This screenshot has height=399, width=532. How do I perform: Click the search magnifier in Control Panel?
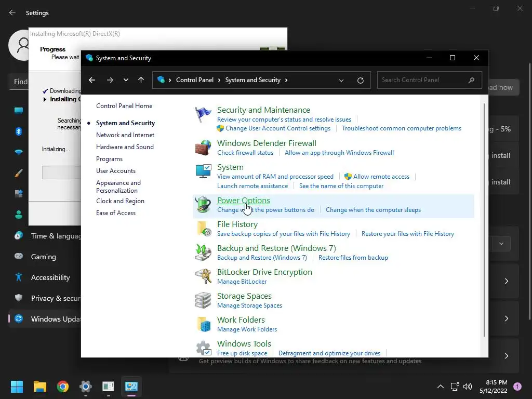point(471,80)
